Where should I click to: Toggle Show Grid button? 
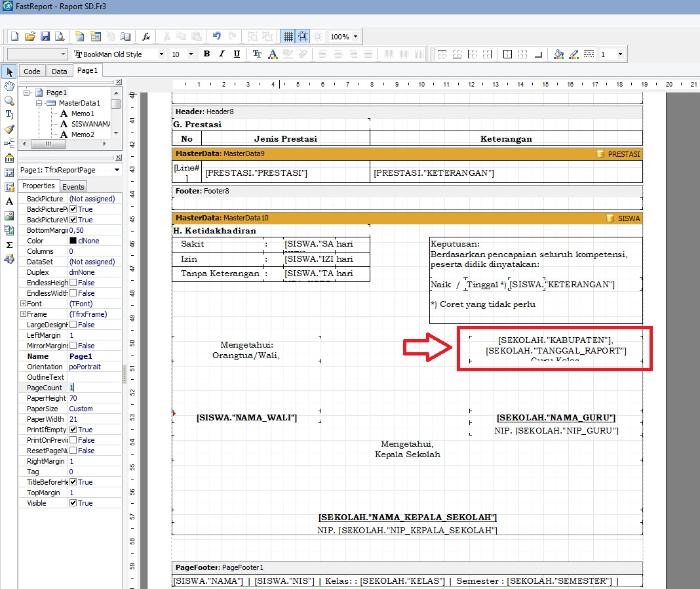[x=287, y=37]
